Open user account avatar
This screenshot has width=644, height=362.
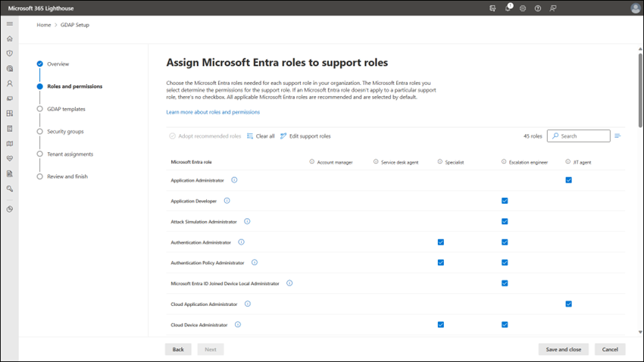click(x=635, y=8)
